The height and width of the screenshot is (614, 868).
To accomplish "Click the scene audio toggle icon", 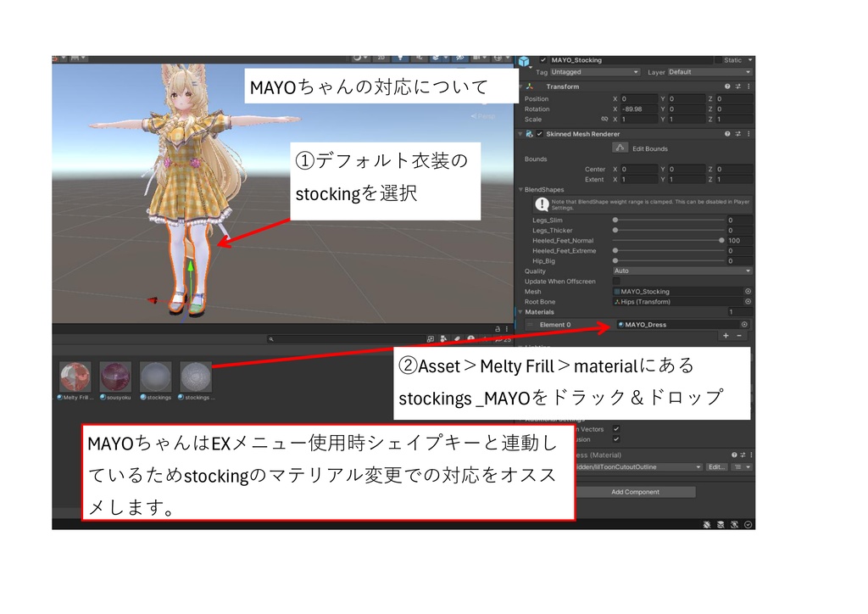I will 420,58.
